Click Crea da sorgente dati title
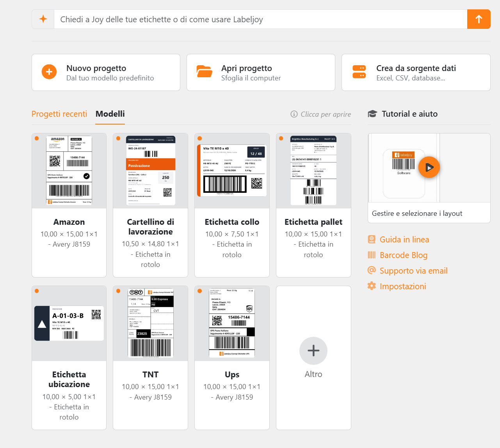 416,68
